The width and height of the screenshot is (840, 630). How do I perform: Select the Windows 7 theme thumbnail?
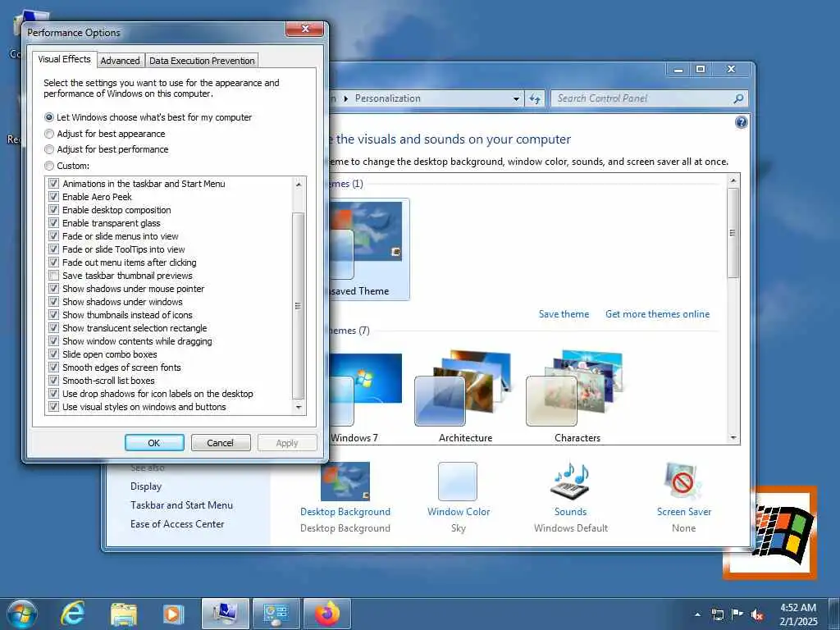367,388
